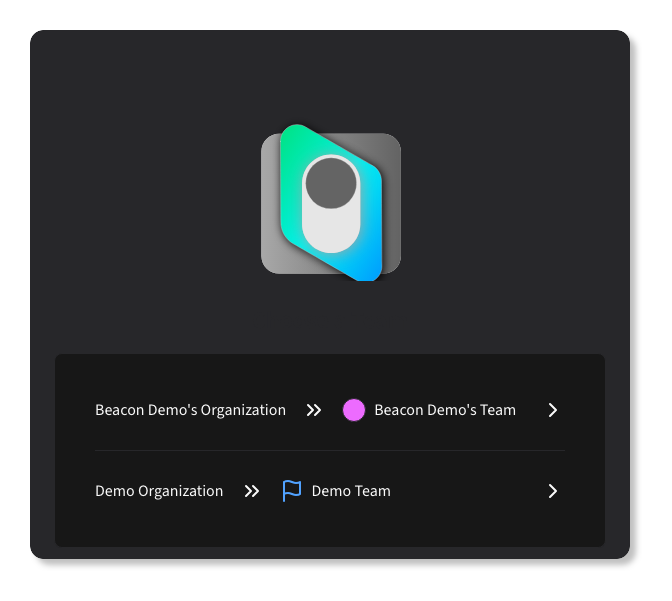The height and width of the screenshot is (601, 672).
Task: Open Beacon Demo's Team via right chevron
Action: [553, 410]
